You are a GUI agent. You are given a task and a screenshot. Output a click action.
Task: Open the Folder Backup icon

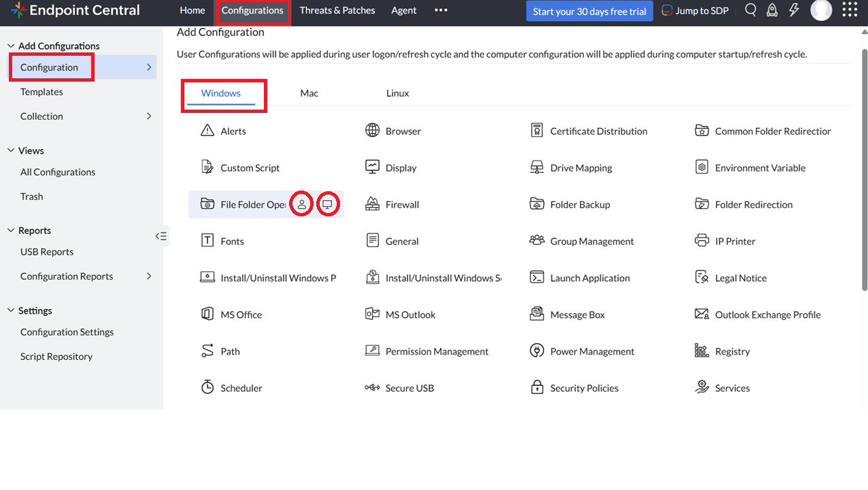coord(537,203)
